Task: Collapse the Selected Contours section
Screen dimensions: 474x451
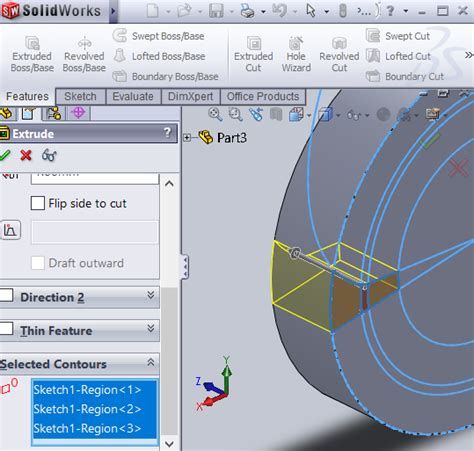Action: tap(151, 363)
